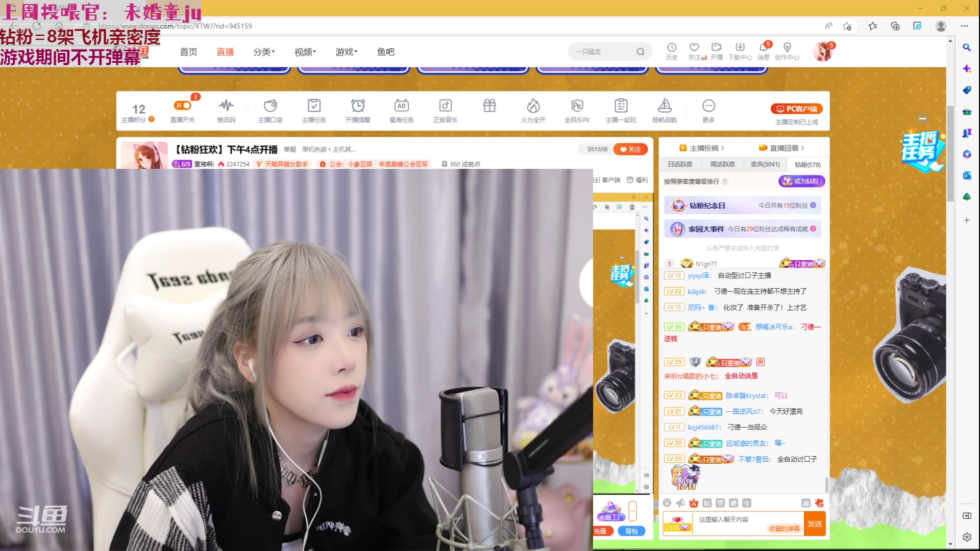
Task: Click 举报 report link
Action: [290, 149]
